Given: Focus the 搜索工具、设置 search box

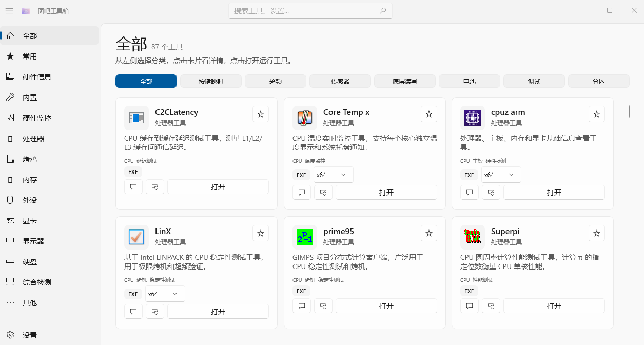Looking at the screenshot, I should coord(310,11).
